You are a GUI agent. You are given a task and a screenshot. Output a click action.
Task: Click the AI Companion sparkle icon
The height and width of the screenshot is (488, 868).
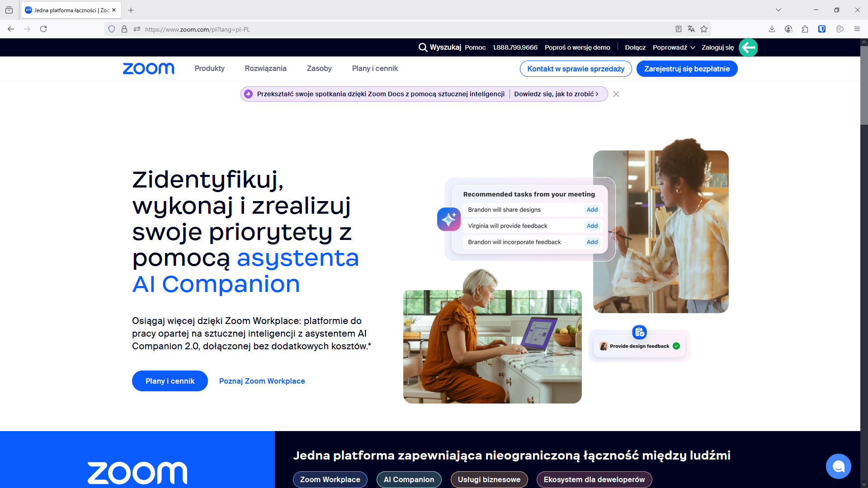(x=449, y=219)
